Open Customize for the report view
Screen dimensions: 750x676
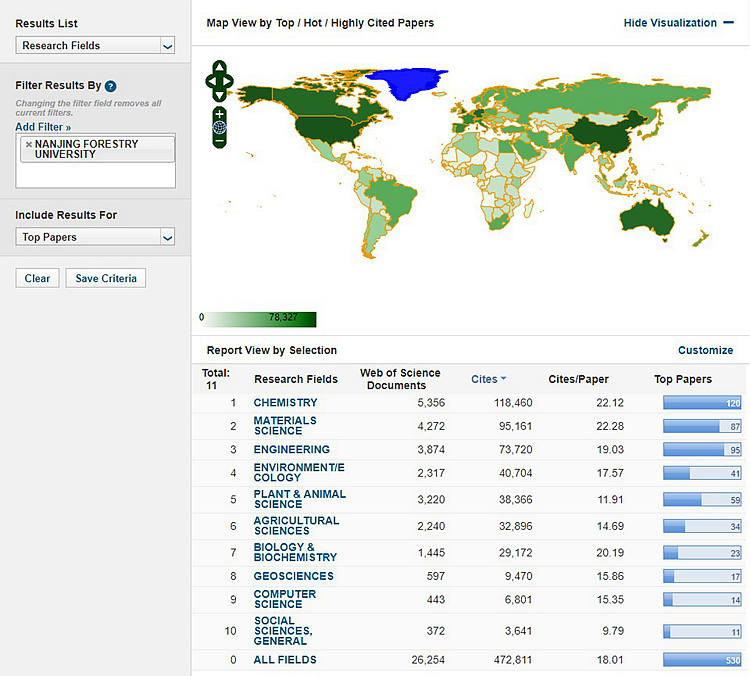[x=705, y=350]
